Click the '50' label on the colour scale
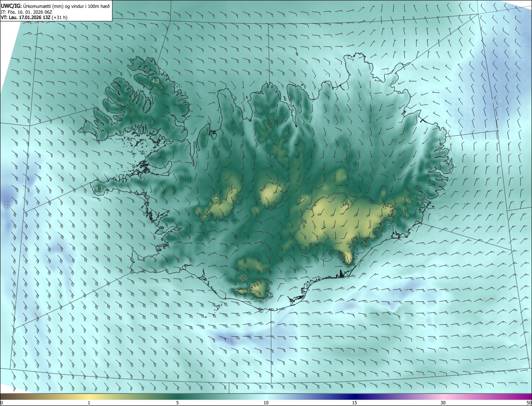This screenshot has height=406, width=532. 528,403
